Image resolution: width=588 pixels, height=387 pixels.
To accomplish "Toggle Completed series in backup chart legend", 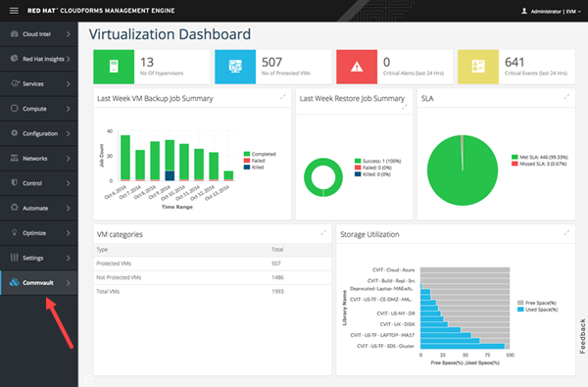I will pyautogui.click(x=260, y=154).
